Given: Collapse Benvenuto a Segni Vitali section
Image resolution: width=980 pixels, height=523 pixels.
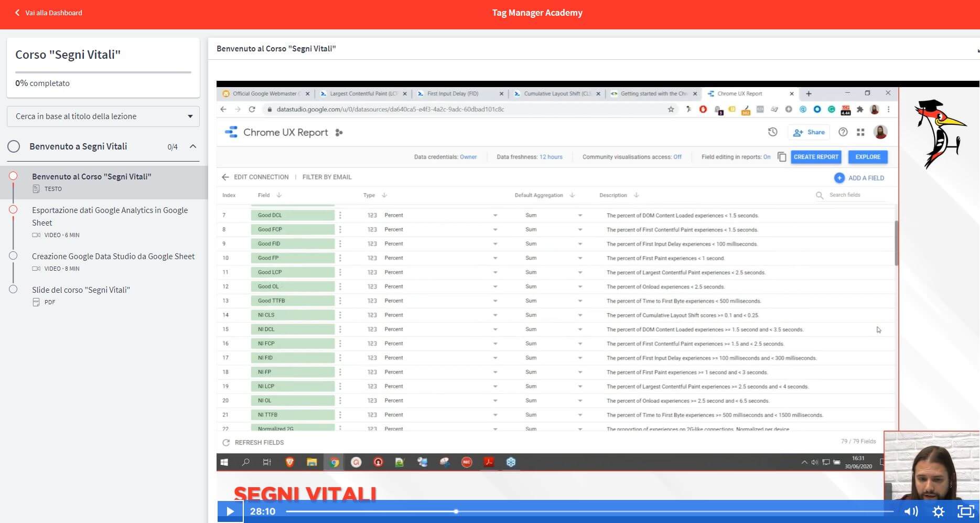Looking at the screenshot, I should pos(193,146).
